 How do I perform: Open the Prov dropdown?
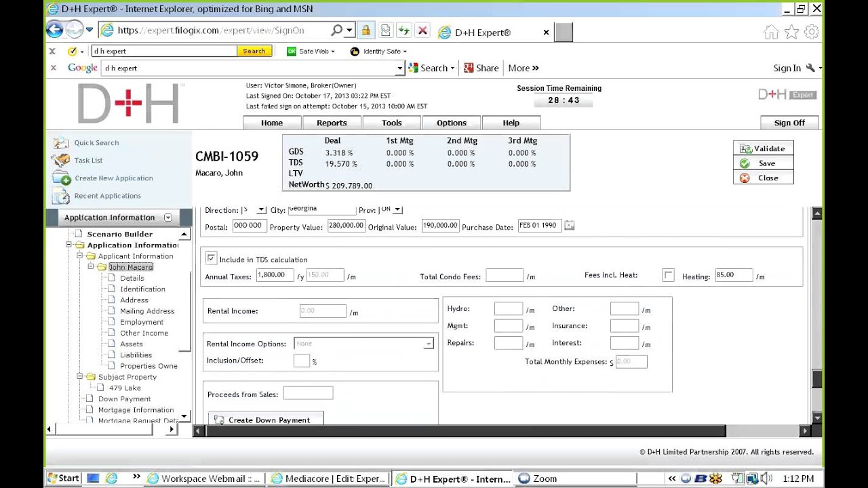(397, 210)
